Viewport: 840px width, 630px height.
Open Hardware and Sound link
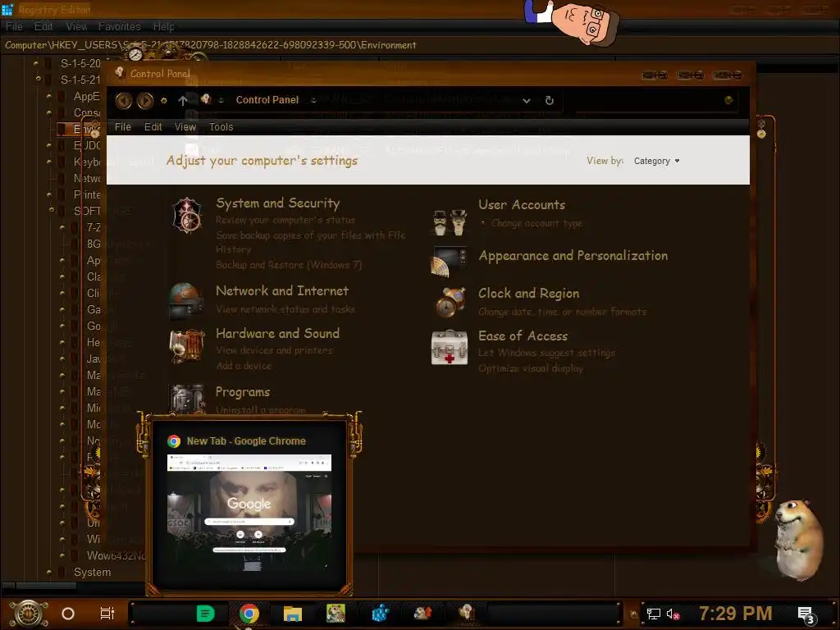pos(277,333)
